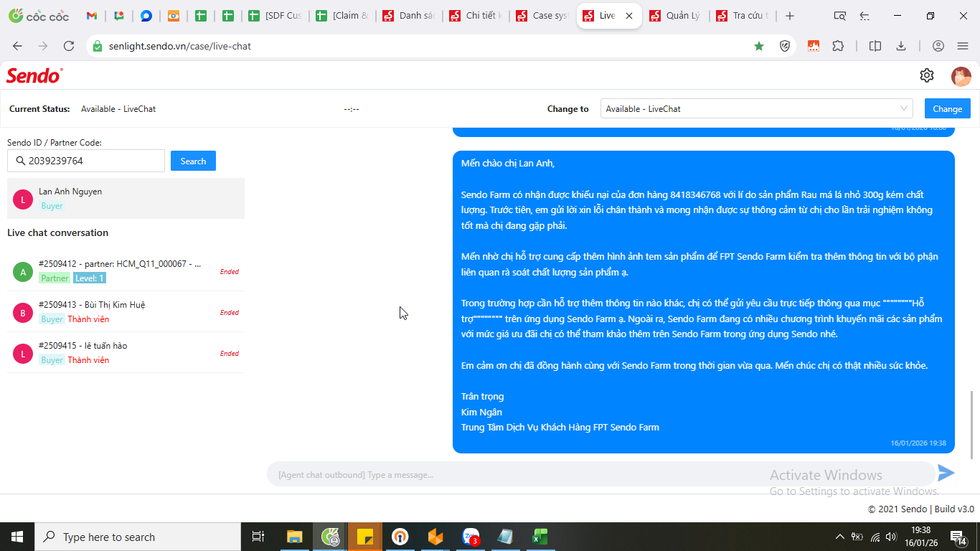Open the browser profile icon
Image resolution: width=980 pixels, height=551 pixels.
coord(938,46)
